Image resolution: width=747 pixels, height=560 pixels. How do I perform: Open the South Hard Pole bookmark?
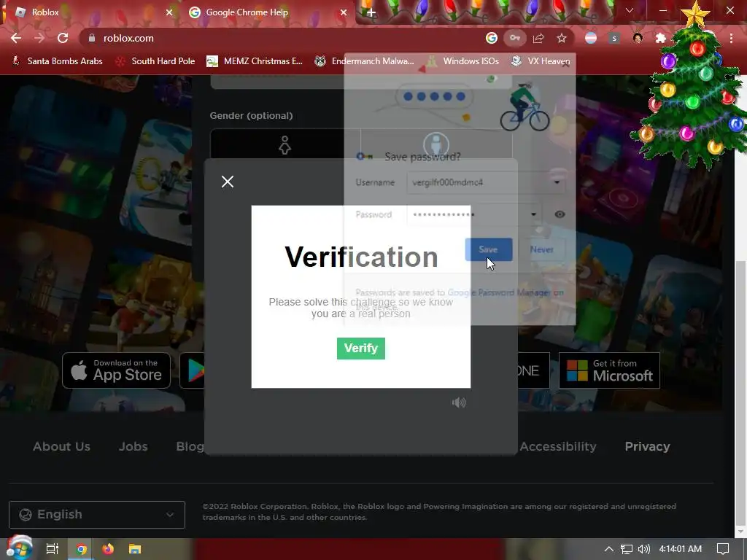[156, 61]
